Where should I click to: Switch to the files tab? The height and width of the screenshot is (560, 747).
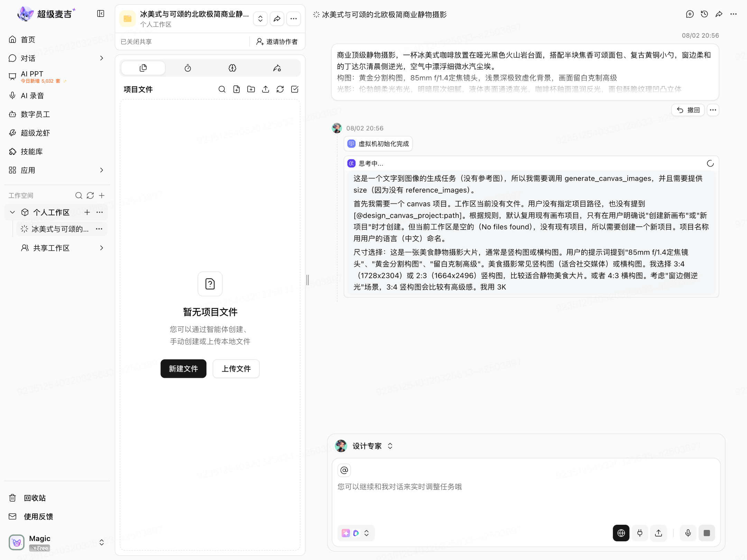point(143,68)
